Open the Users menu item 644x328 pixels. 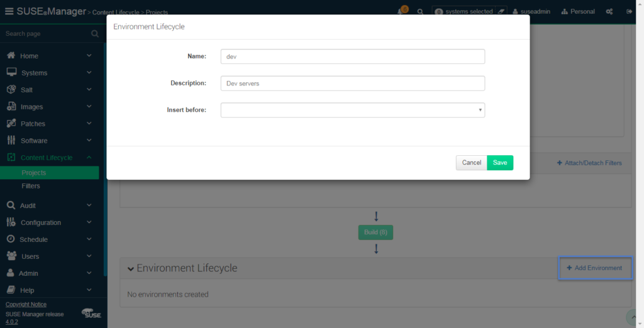pyautogui.click(x=30, y=256)
